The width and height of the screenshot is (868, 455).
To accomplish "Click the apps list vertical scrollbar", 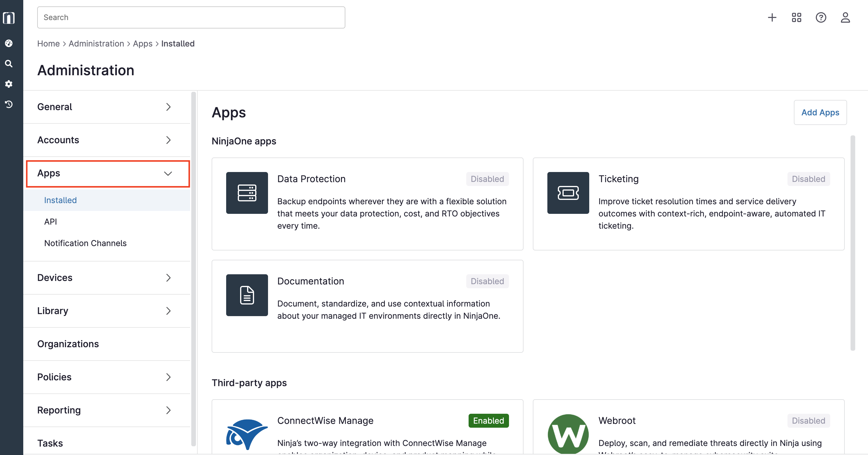I will 853,243.
